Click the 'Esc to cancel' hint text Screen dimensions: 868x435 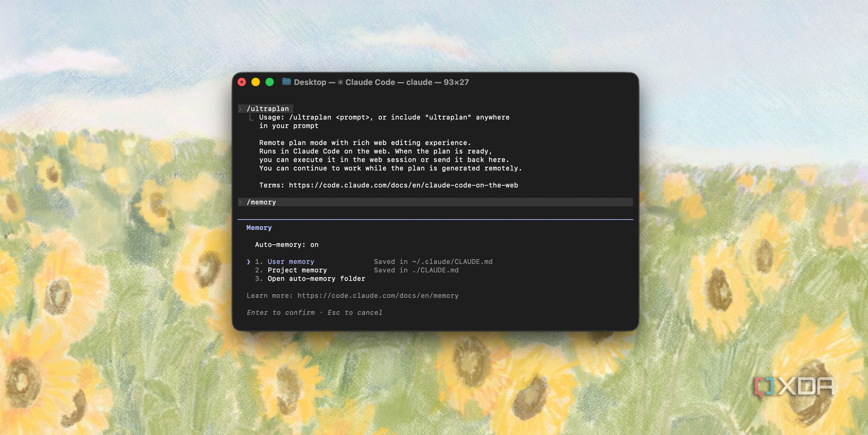[x=355, y=312]
